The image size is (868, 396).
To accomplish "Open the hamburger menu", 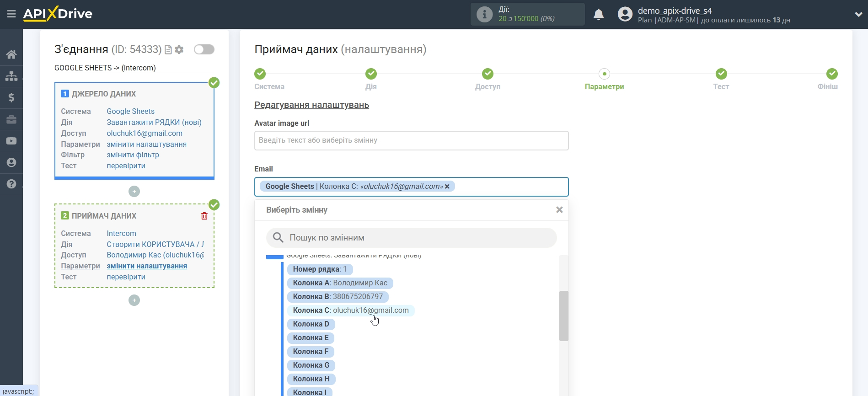I will coord(11,14).
